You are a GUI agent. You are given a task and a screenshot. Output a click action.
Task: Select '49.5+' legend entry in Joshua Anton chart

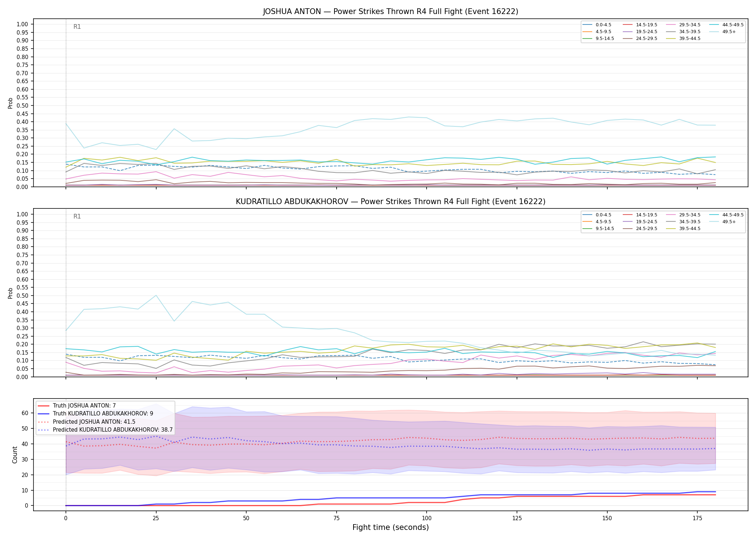(x=723, y=32)
